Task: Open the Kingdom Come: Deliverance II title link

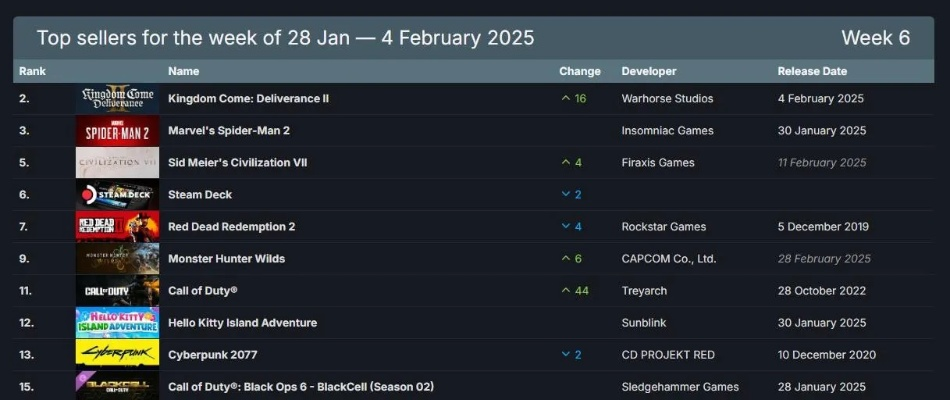Action: point(248,99)
